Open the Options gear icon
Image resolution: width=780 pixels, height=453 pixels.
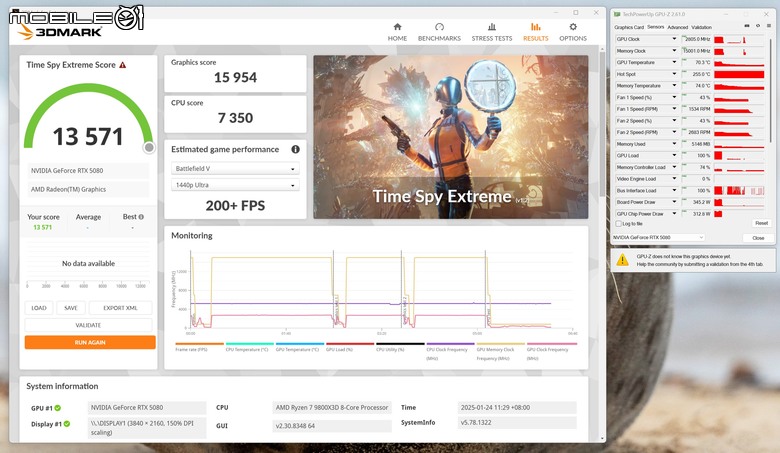573,27
